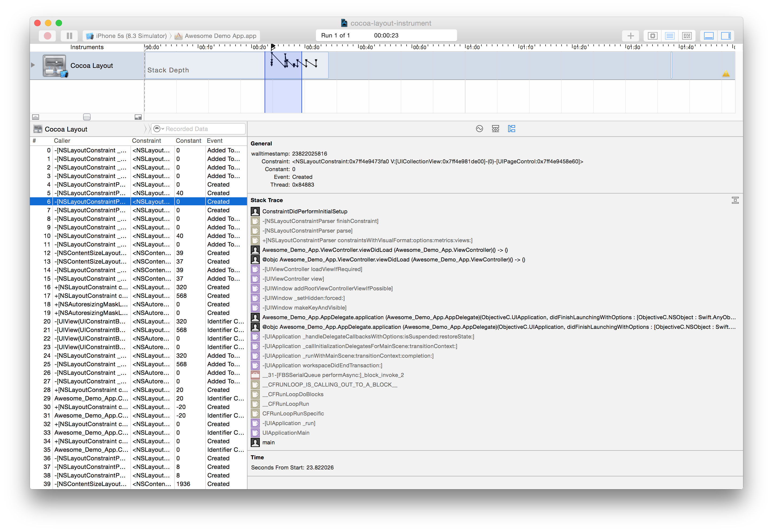Viewport: 773px width, 532px height.
Task: Select frame -[UIViewController view]
Action: pyautogui.click(x=293, y=279)
